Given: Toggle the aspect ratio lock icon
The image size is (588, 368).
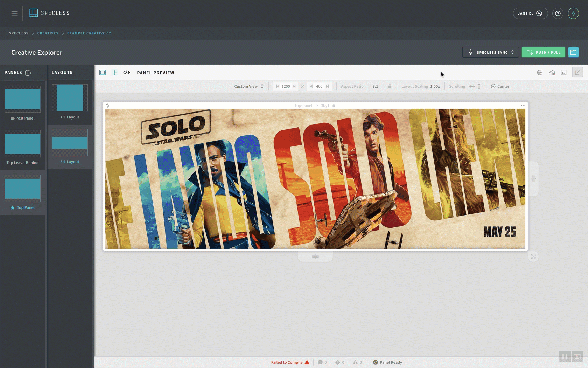Looking at the screenshot, I should [x=390, y=86].
